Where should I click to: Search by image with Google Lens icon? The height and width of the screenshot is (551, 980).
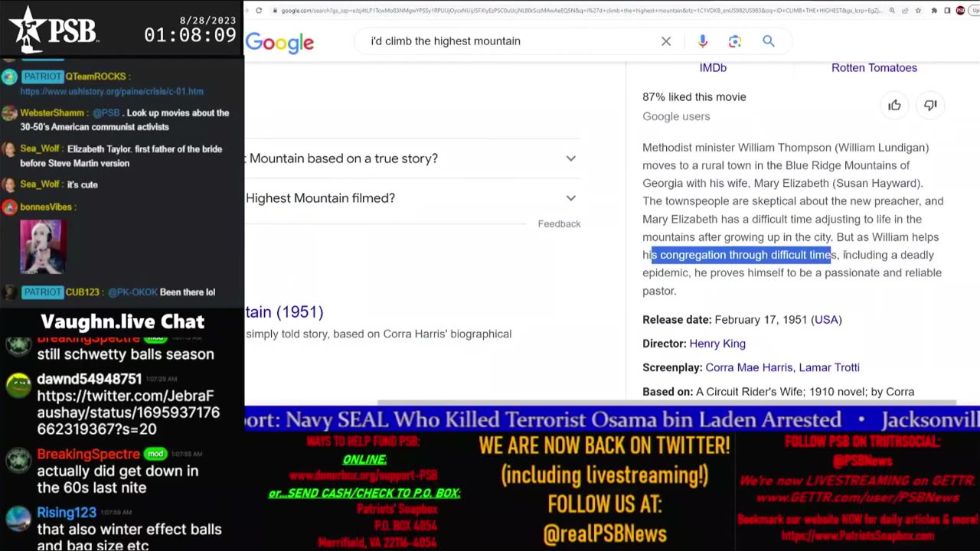(x=735, y=41)
